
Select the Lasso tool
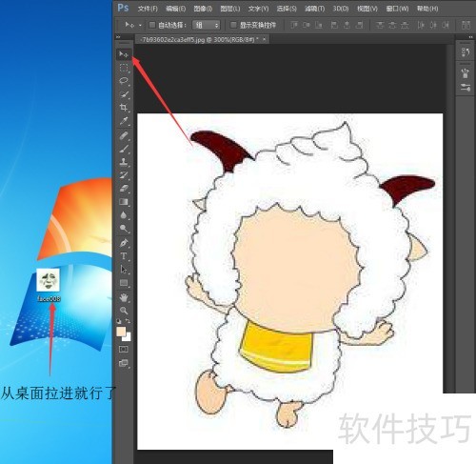pyautogui.click(x=124, y=81)
